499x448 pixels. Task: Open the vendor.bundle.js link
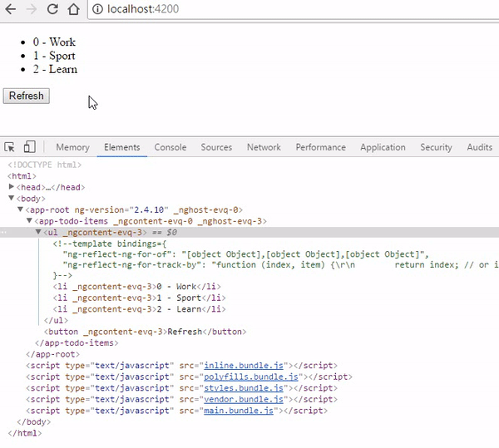[244, 399]
